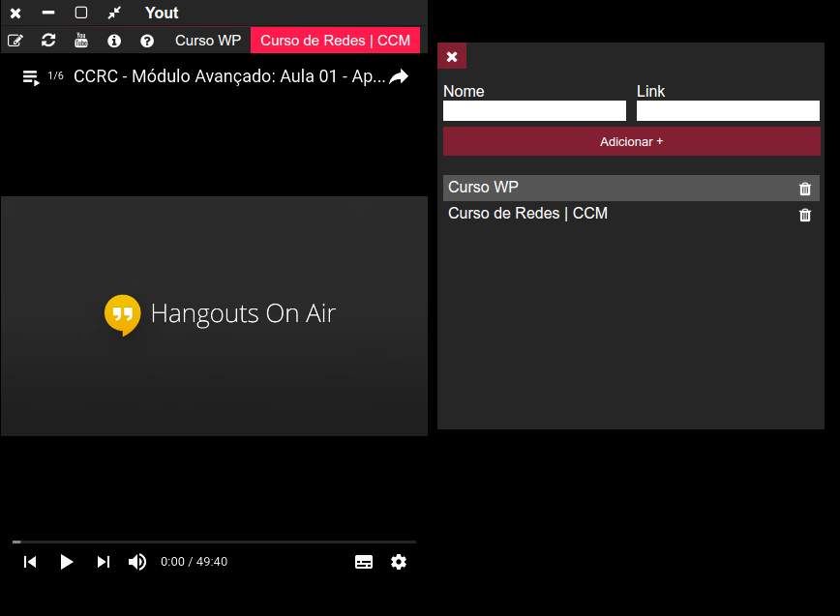Open the YouTube icon in toolbar
Viewport: 840px width, 616px height.
81,41
